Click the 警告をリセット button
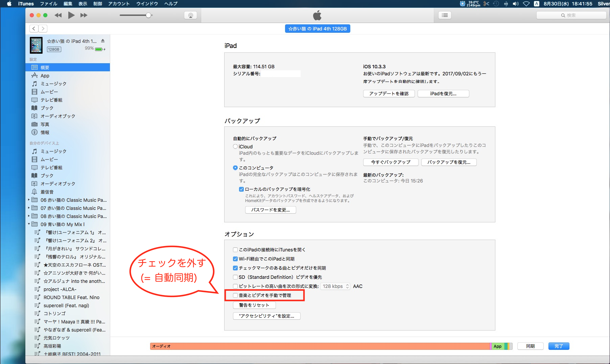This screenshot has width=610, height=364. tap(254, 305)
